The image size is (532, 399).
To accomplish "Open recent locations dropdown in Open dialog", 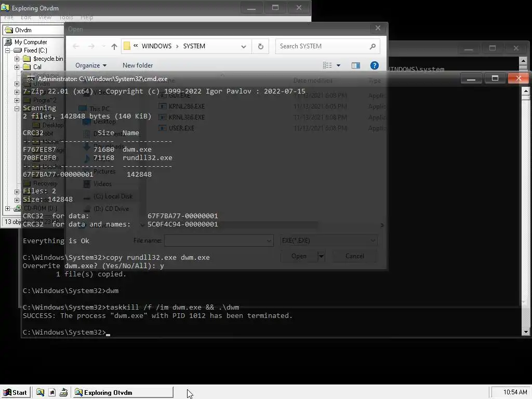I will (x=103, y=46).
